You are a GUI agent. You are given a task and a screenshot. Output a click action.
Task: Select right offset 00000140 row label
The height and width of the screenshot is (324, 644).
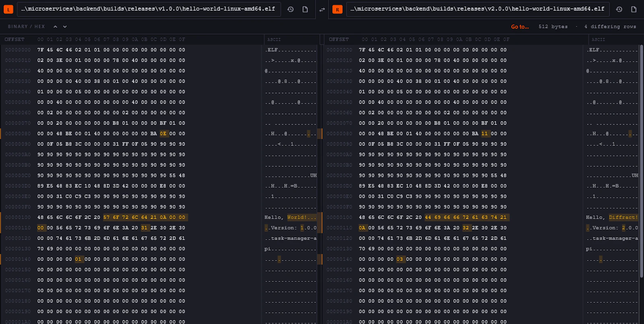[339, 259]
